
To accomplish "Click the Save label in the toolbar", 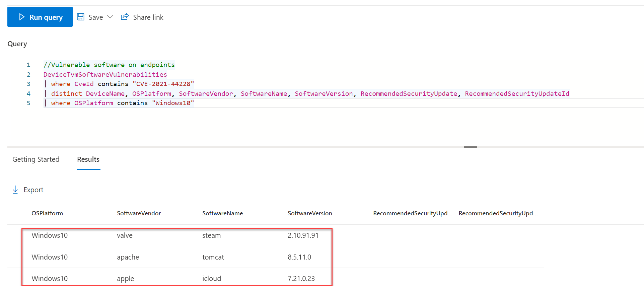I will pos(96,17).
